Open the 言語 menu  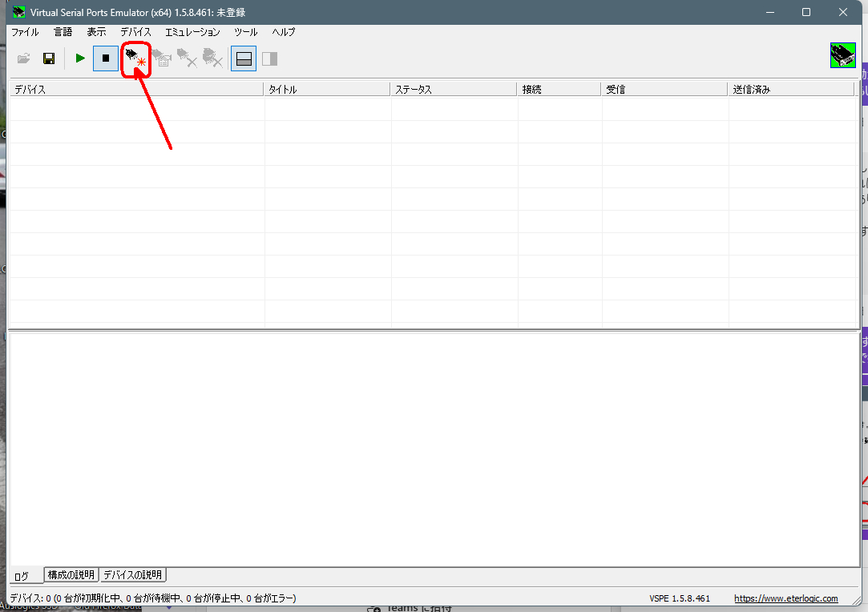click(x=63, y=32)
